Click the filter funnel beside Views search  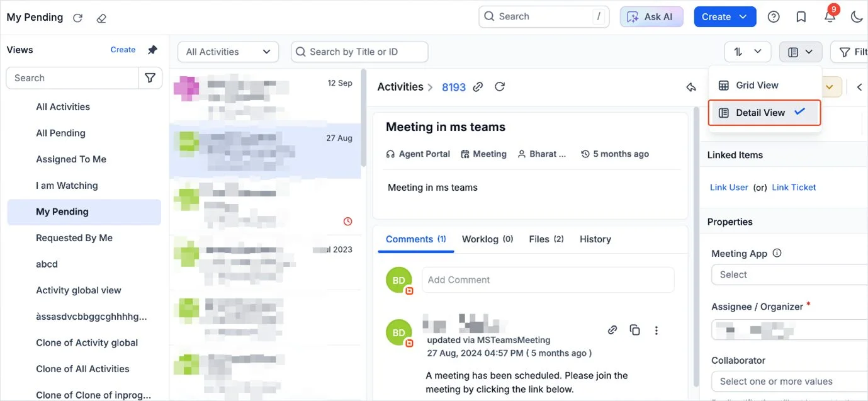[x=150, y=78]
